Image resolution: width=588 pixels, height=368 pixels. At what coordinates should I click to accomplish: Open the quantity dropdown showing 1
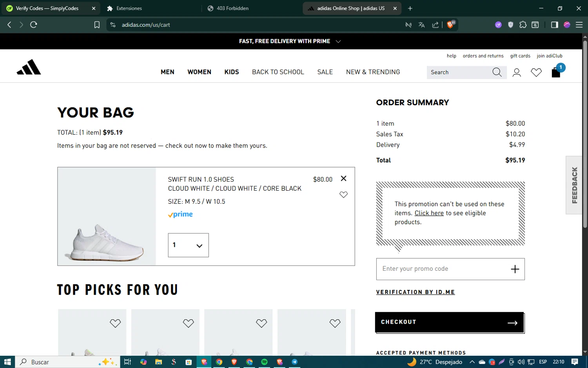tap(188, 245)
